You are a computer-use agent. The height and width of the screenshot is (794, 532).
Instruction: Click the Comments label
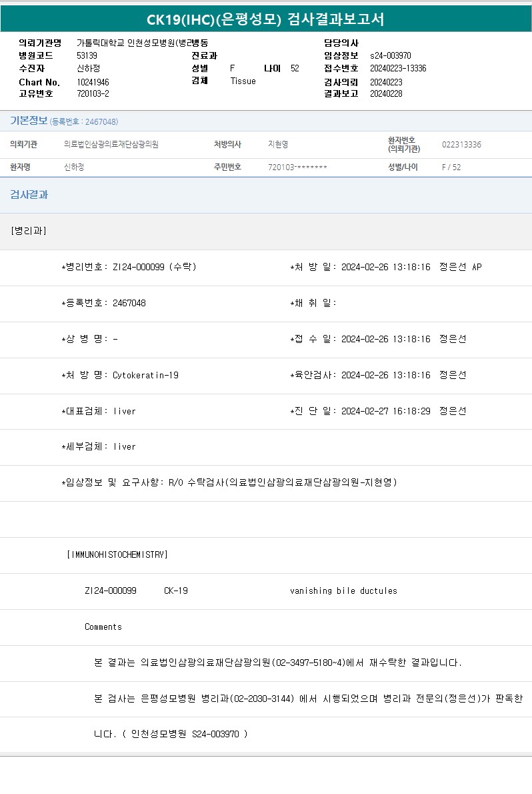tap(103, 627)
